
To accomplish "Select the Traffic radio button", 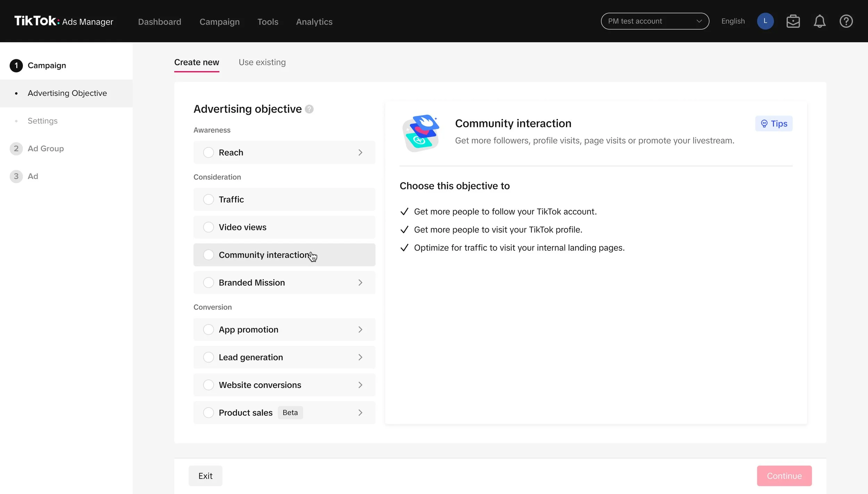I will 208,199.
